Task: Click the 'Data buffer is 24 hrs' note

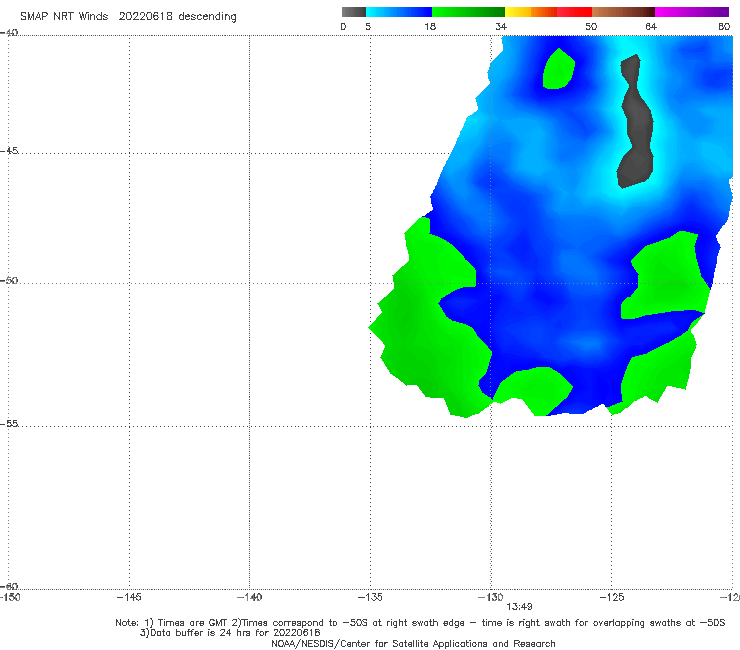Action: pos(230,633)
